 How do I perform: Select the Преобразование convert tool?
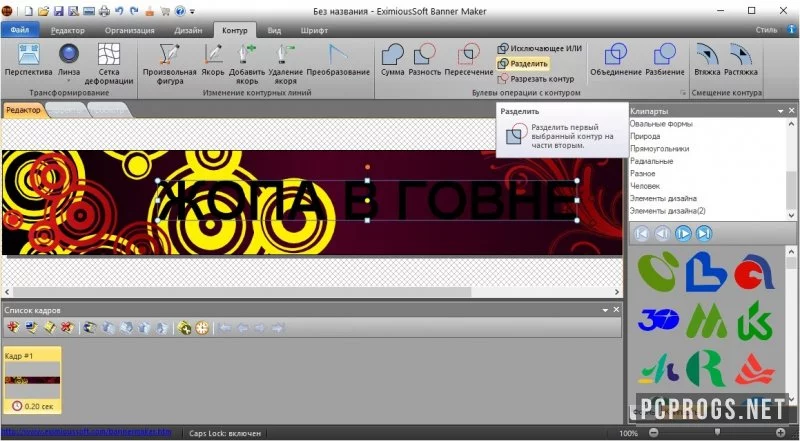pyautogui.click(x=338, y=60)
